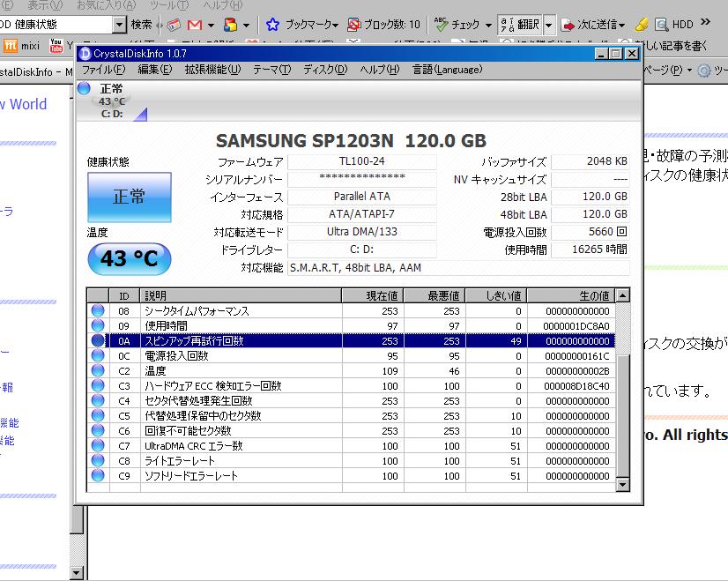This screenshot has width=728, height=581.
Task: Click the SMART list scrollbar down arrow
Action: point(622,485)
